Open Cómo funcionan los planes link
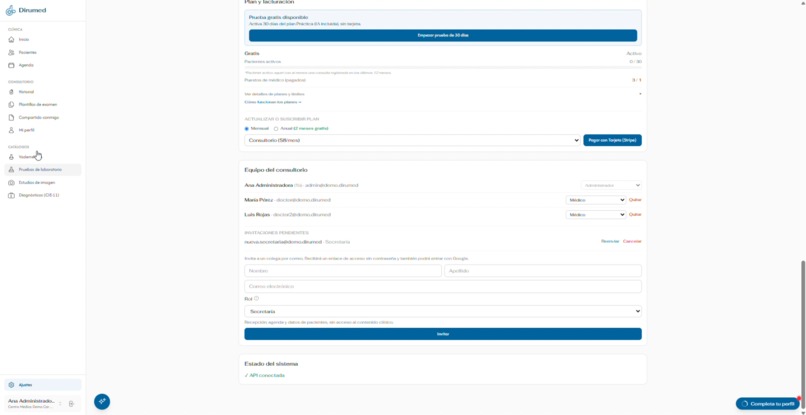806x415 pixels. click(273, 102)
